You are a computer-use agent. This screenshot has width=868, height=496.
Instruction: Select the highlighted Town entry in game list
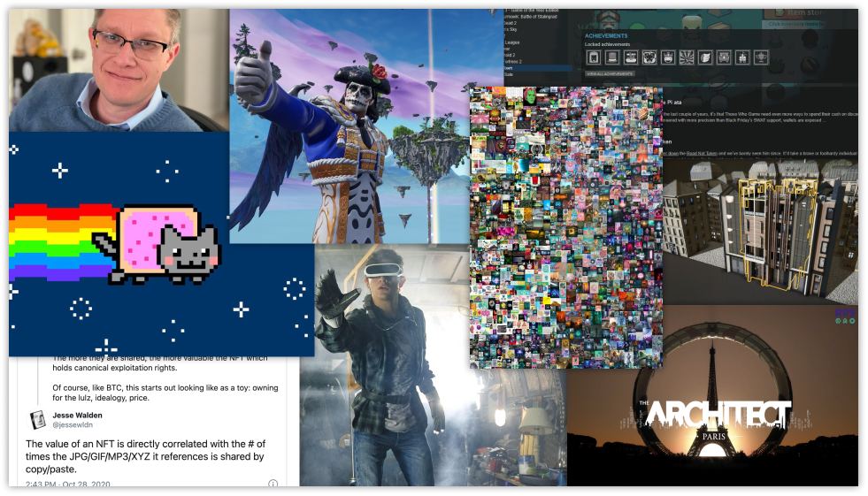click(x=537, y=68)
